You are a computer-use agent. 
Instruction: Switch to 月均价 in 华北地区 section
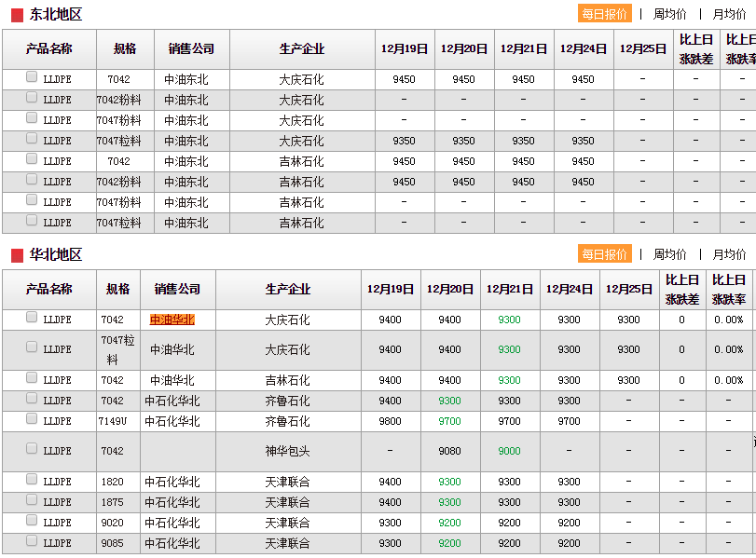tap(730, 254)
